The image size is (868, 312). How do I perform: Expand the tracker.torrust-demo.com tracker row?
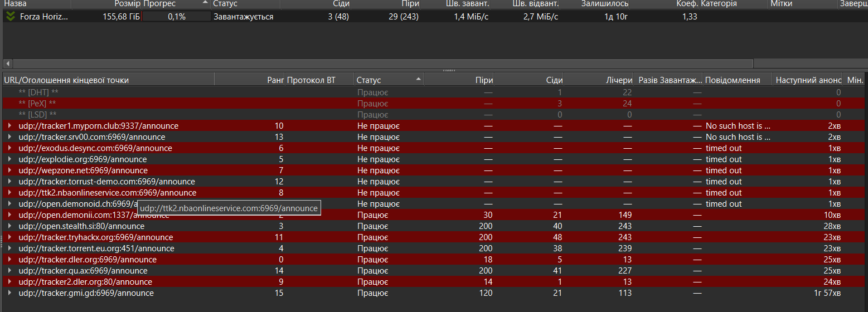pos(9,182)
